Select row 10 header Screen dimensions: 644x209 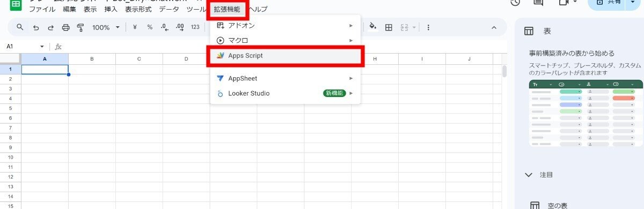(10, 157)
